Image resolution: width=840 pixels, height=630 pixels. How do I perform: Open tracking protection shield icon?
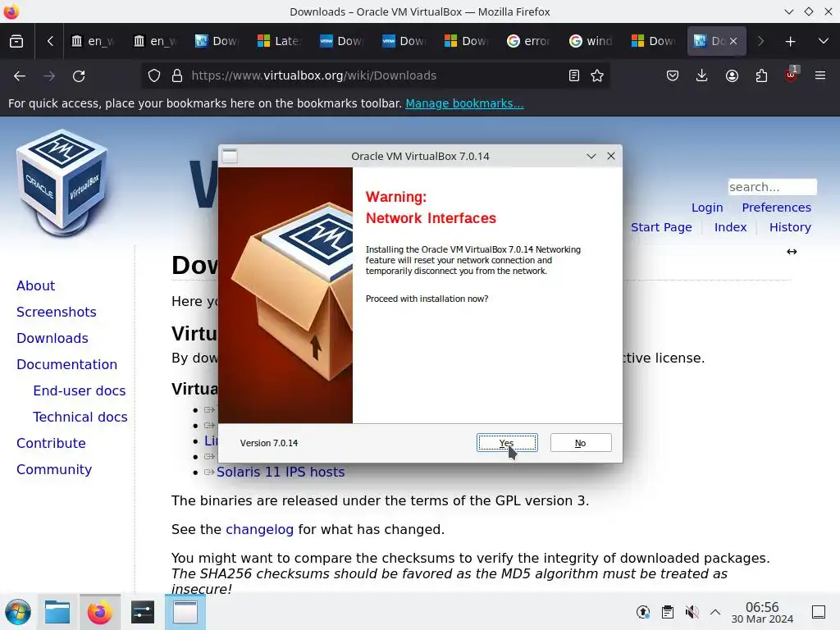[x=153, y=75]
